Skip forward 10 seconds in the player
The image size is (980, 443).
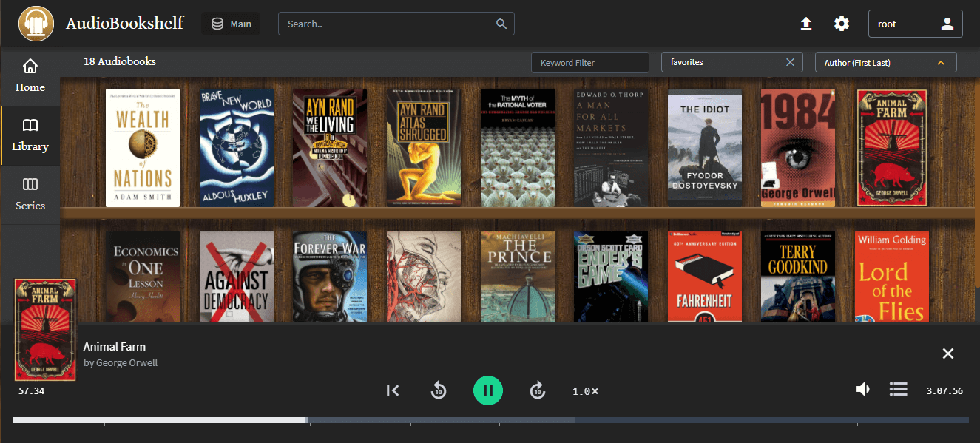click(538, 390)
